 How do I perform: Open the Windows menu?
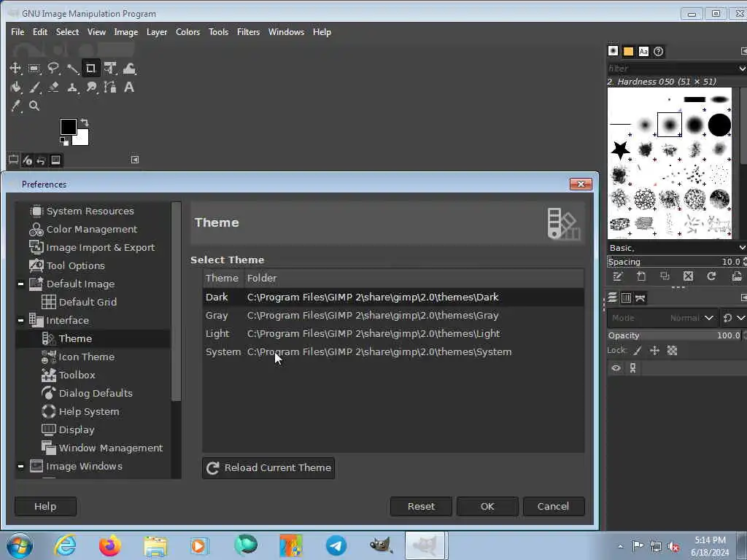286,32
